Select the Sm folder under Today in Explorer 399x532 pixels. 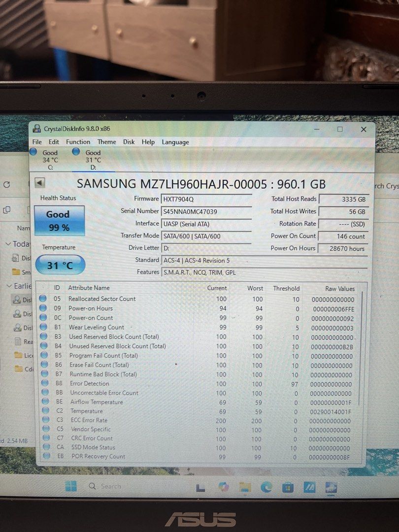coord(21,272)
